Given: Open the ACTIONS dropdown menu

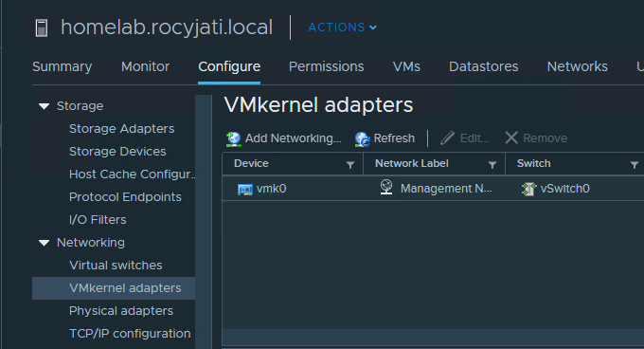Looking at the screenshot, I should point(343,28).
